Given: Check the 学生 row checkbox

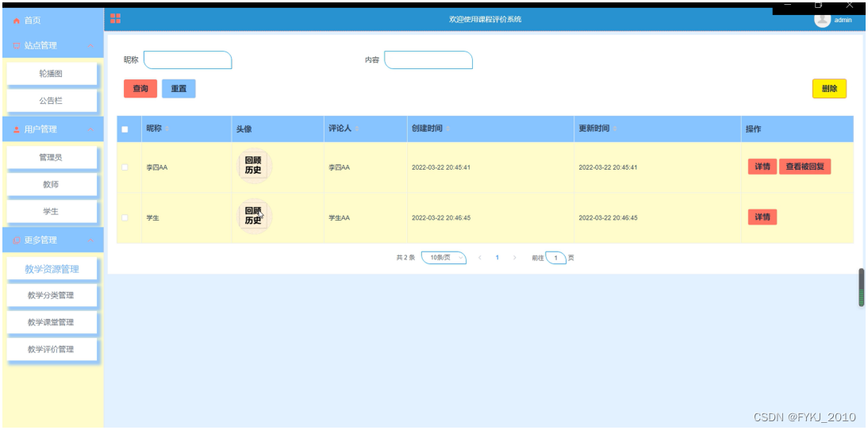Looking at the screenshot, I should coord(125,218).
